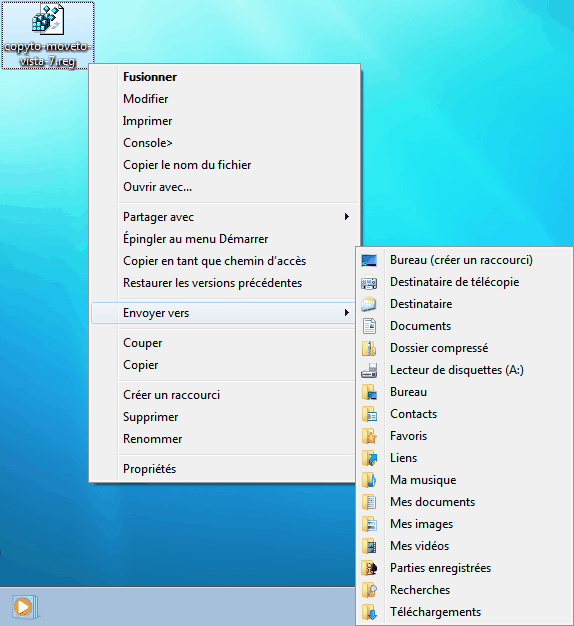Select Restaurer les versions précédentes

pos(212,283)
